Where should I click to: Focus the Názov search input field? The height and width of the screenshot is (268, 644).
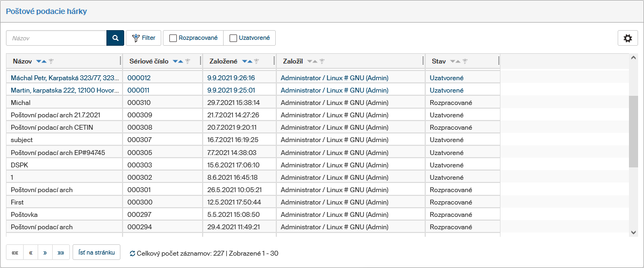coord(56,38)
